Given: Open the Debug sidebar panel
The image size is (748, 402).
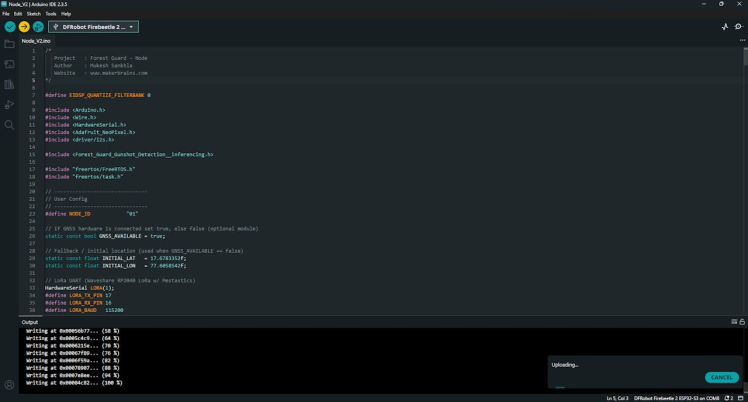Looking at the screenshot, I should [9, 104].
